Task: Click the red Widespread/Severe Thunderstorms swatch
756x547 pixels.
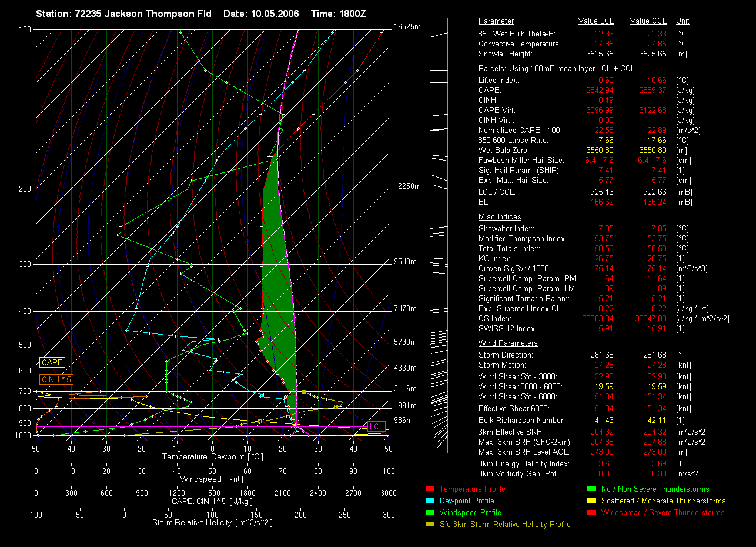Action: pos(591,513)
